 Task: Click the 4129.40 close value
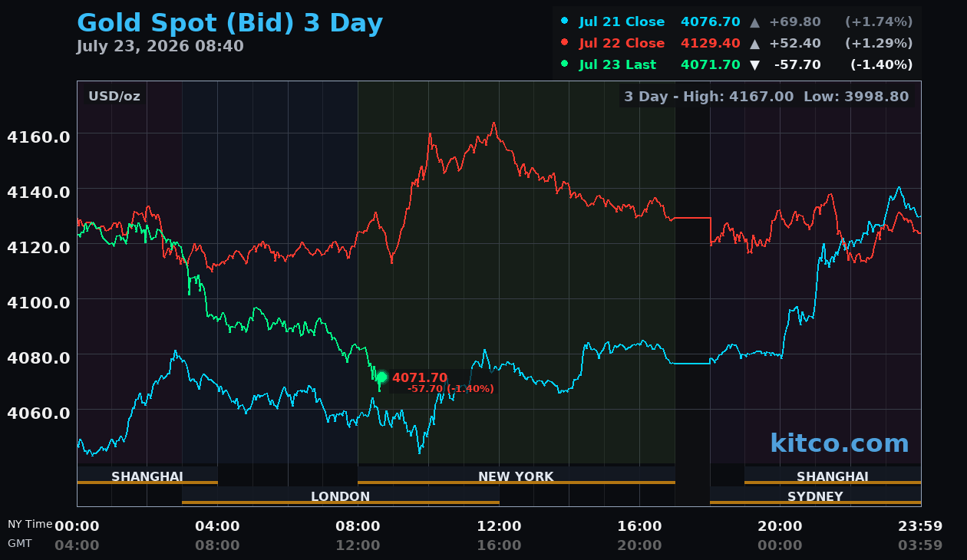pyautogui.click(x=710, y=43)
